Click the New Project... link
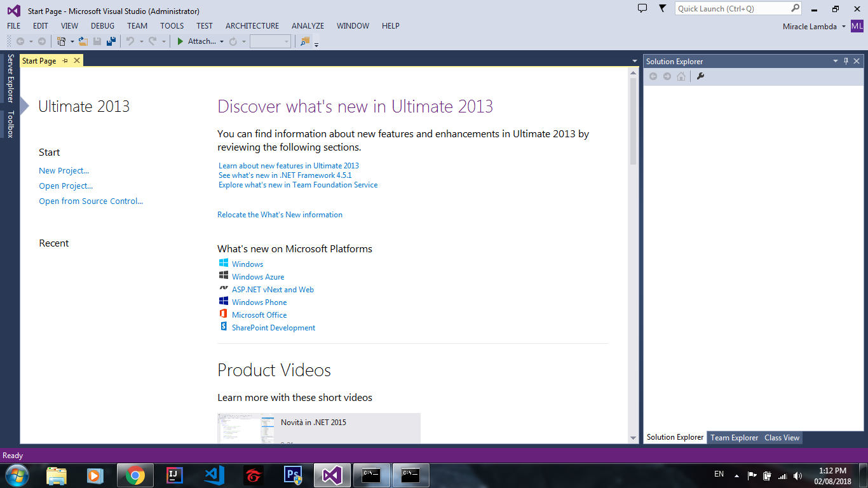Image resolution: width=868 pixels, height=488 pixels. (64, 170)
